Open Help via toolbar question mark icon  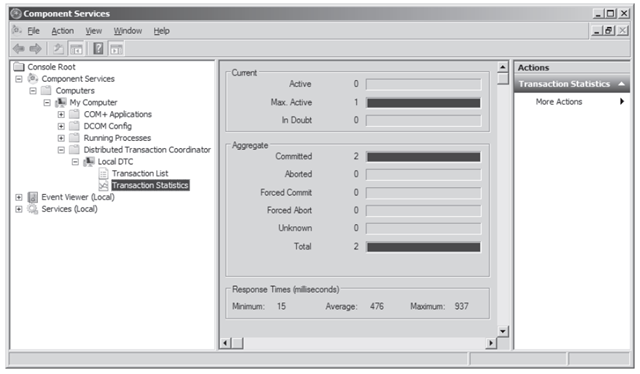point(98,49)
